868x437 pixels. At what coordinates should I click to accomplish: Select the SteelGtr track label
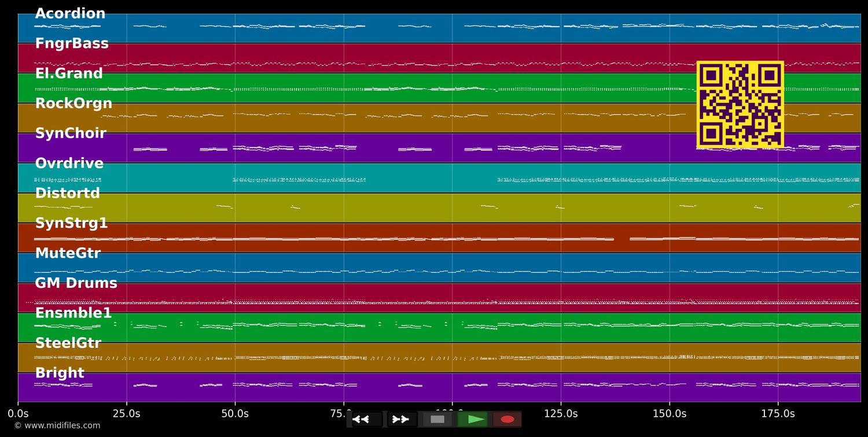tap(68, 343)
